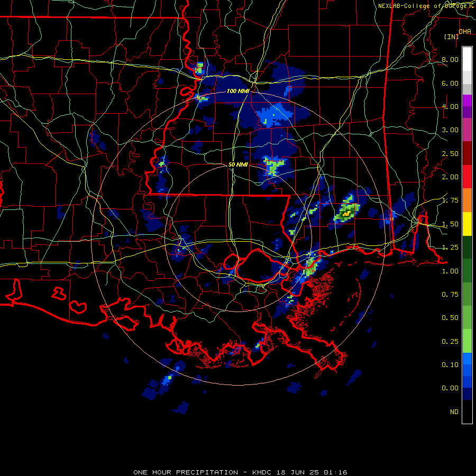This screenshot has width=476, height=476.
Task: Pick the dark red legend swatch near 2.50
Action: coord(467,153)
